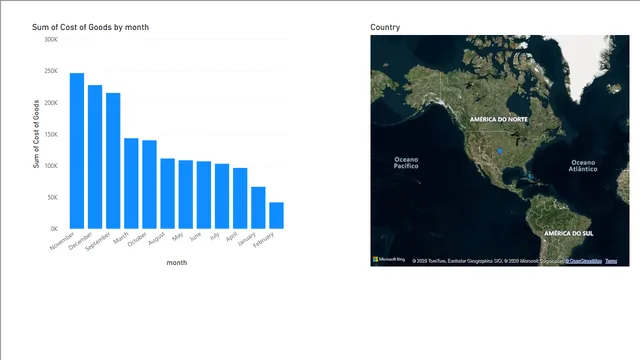
Task: Click the September bar
Action: [113, 161]
